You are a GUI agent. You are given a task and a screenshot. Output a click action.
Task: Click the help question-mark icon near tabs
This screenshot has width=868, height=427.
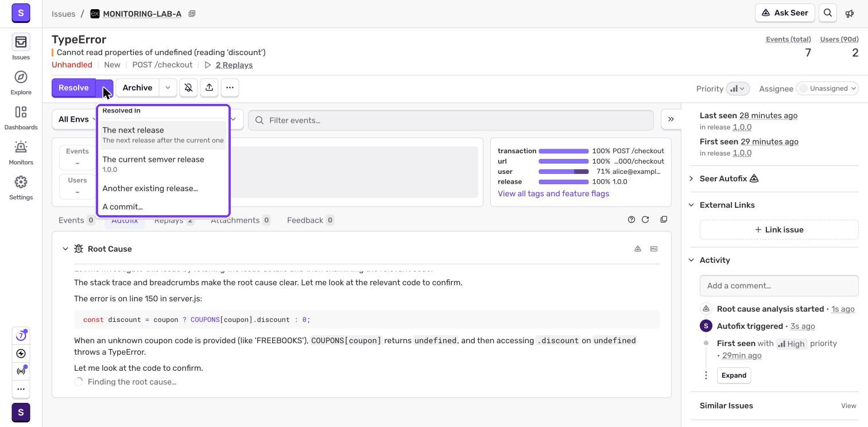coord(631,220)
